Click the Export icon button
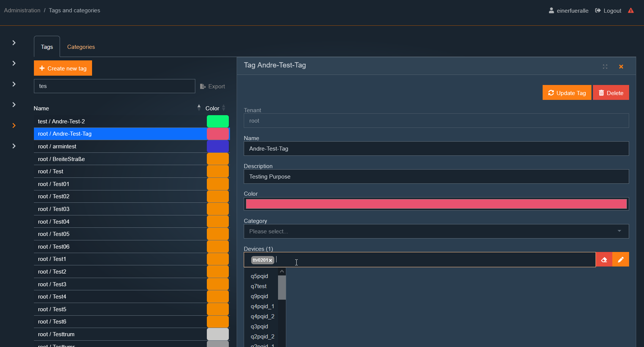Image resolution: width=644 pixels, height=347 pixels. [212, 86]
